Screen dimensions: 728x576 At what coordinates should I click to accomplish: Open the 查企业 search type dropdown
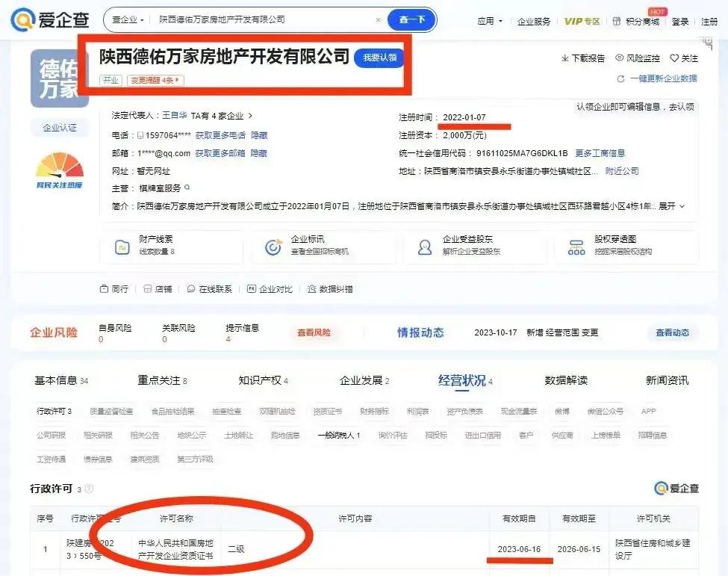tap(128, 19)
